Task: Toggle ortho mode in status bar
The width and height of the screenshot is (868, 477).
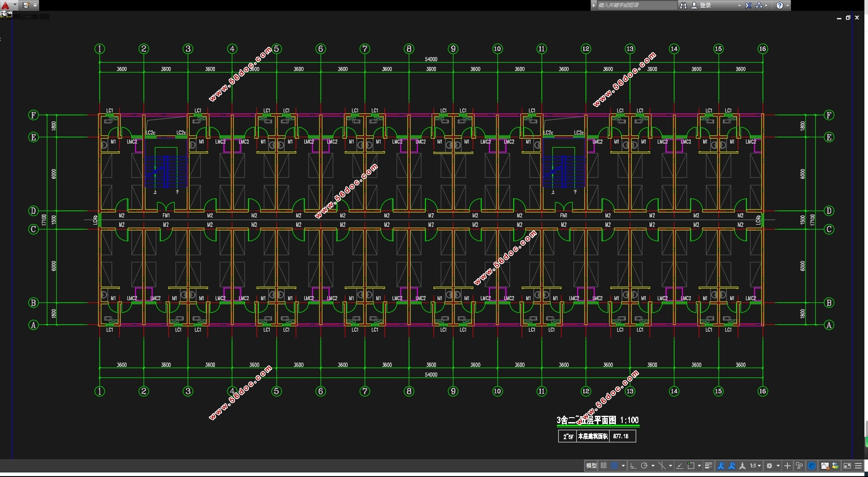Action: [x=633, y=466]
